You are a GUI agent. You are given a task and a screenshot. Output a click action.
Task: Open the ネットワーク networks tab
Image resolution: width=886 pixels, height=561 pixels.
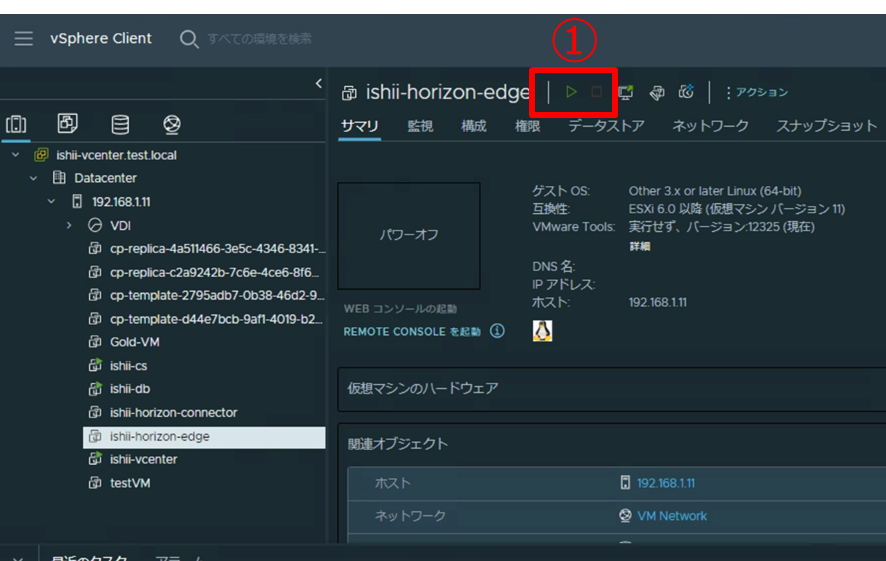pyautogui.click(x=710, y=126)
